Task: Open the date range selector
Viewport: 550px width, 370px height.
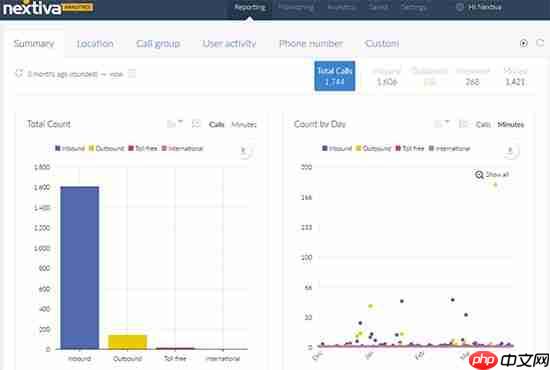Action: pos(75,74)
